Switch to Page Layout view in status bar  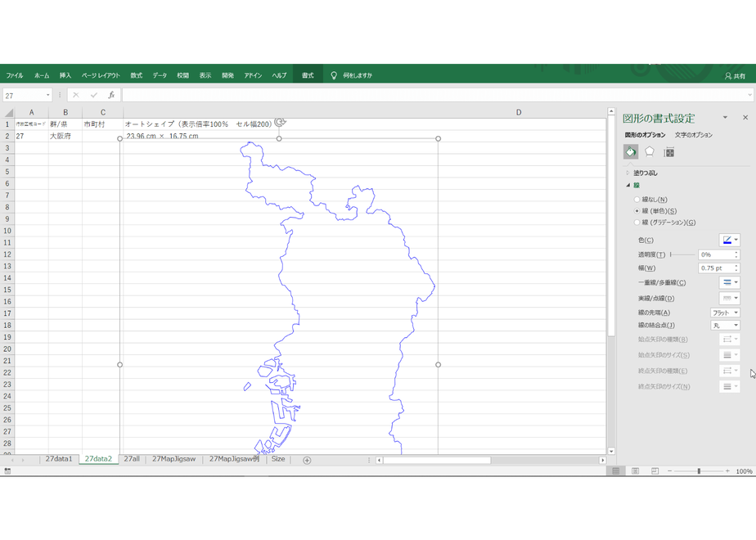pyautogui.click(x=636, y=471)
